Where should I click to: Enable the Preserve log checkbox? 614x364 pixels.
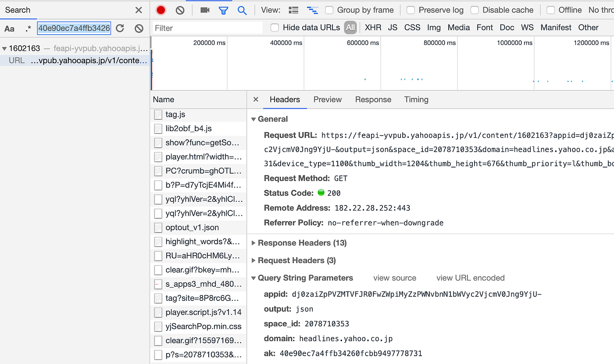411,10
